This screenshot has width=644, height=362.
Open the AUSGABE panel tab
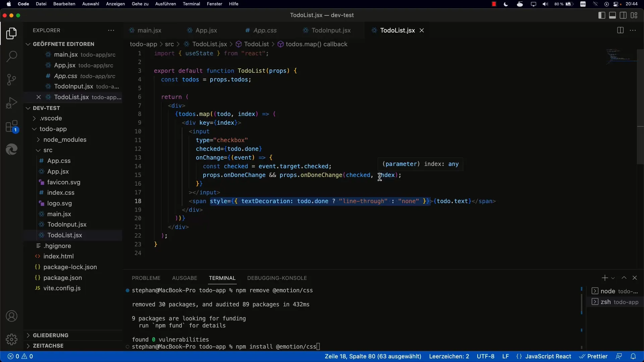pyautogui.click(x=184, y=278)
